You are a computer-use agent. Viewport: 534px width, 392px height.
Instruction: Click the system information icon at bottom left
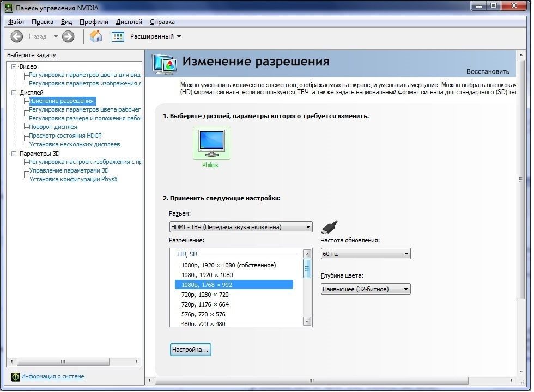tap(15, 377)
